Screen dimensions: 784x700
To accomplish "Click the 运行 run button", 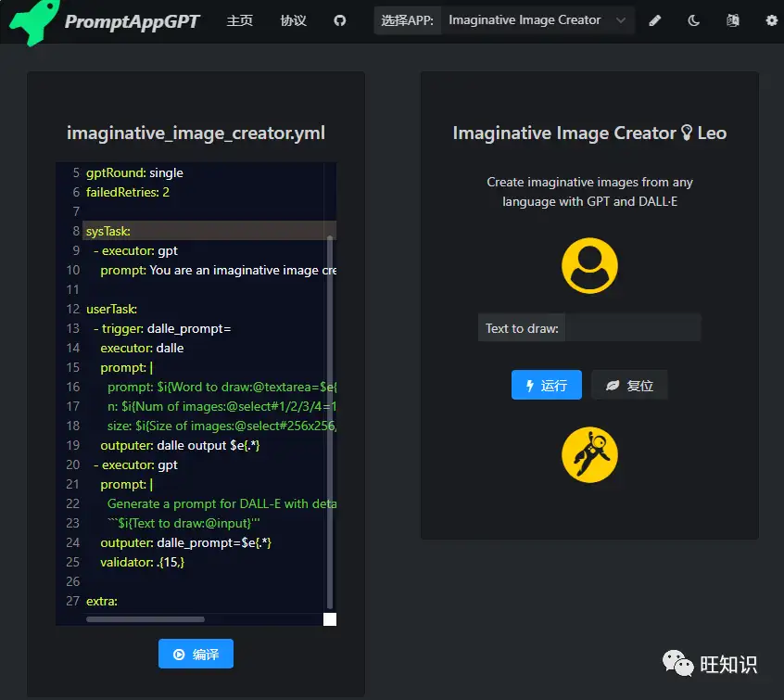I will (546, 385).
